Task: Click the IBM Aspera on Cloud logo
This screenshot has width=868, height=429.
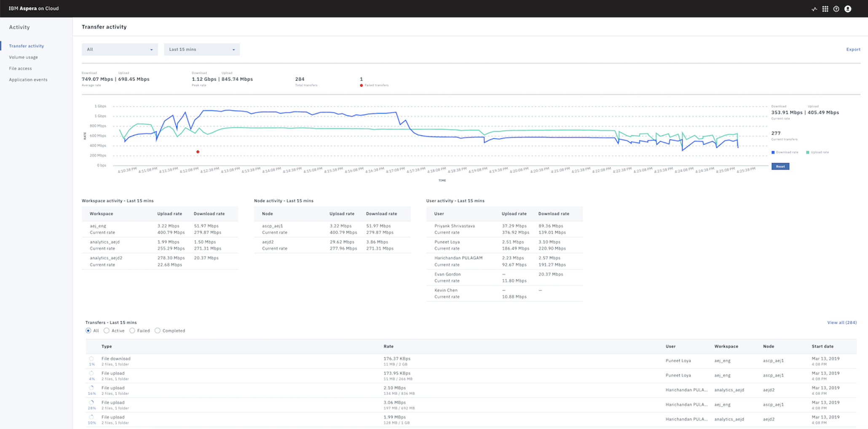Action: coord(34,8)
